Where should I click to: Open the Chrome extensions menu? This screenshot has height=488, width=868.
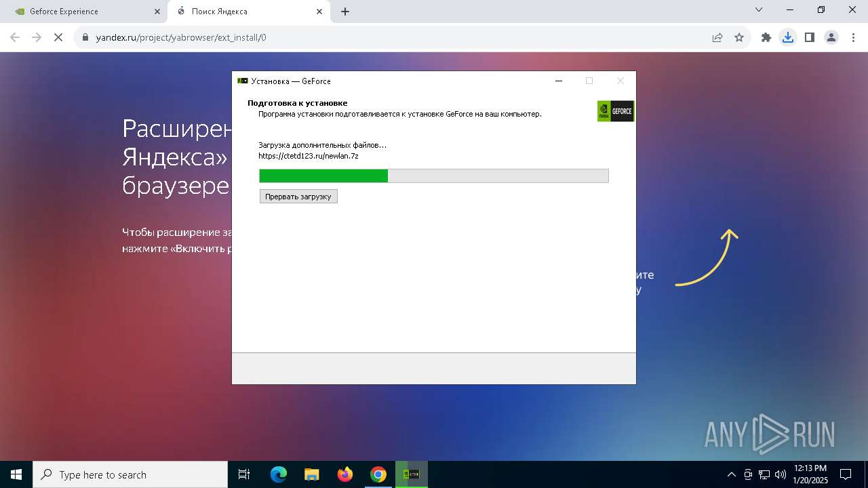coord(766,37)
